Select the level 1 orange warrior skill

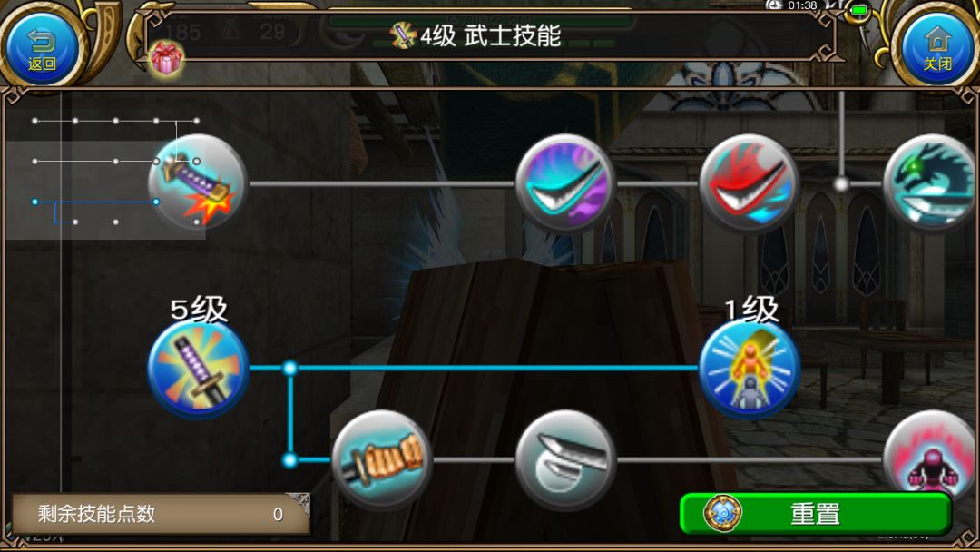(x=749, y=368)
